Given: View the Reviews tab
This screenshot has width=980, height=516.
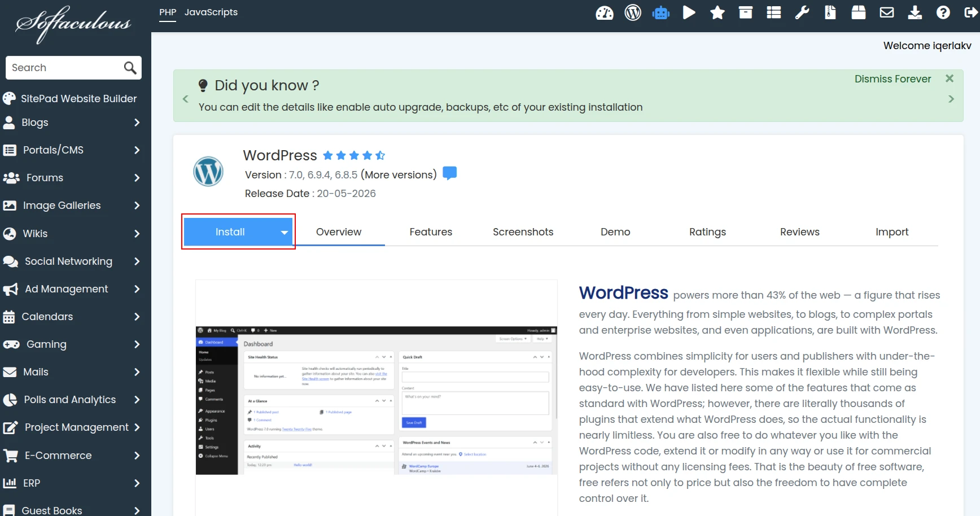Looking at the screenshot, I should (x=799, y=232).
